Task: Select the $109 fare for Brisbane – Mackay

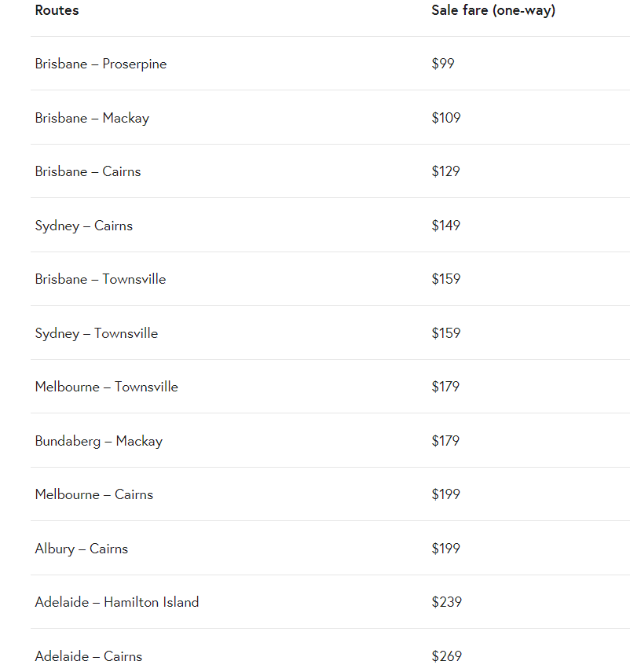Action: [x=446, y=118]
